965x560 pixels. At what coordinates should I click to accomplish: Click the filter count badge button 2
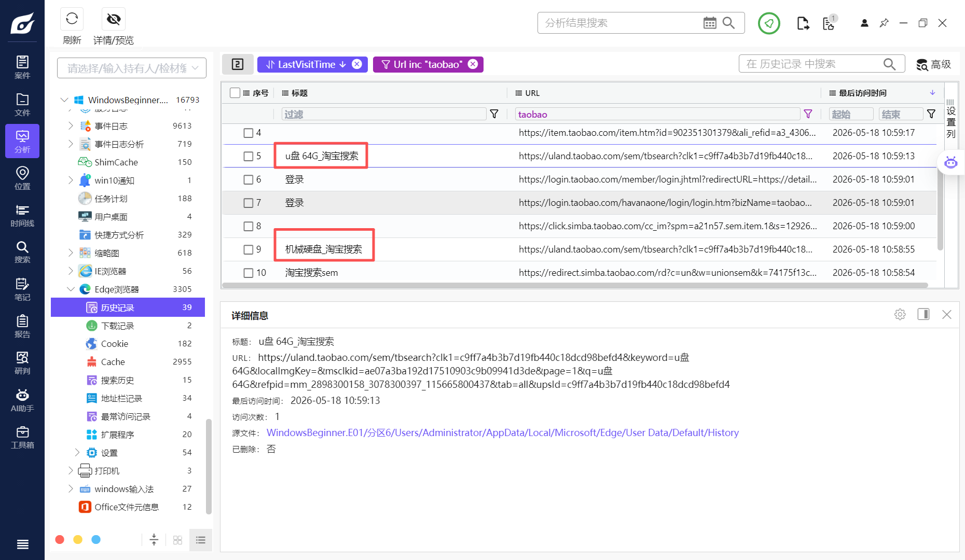point(238,64)
